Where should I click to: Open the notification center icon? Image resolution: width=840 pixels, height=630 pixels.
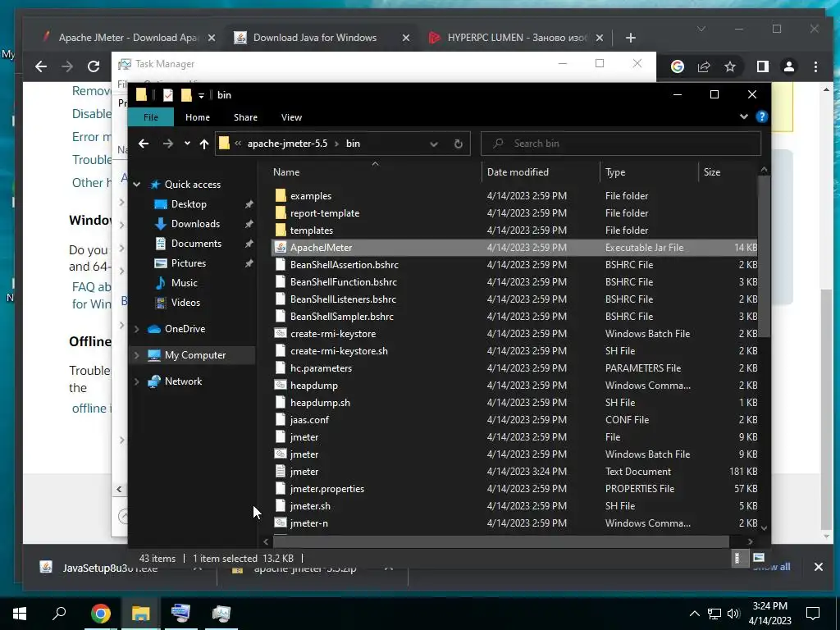(813, 614)
